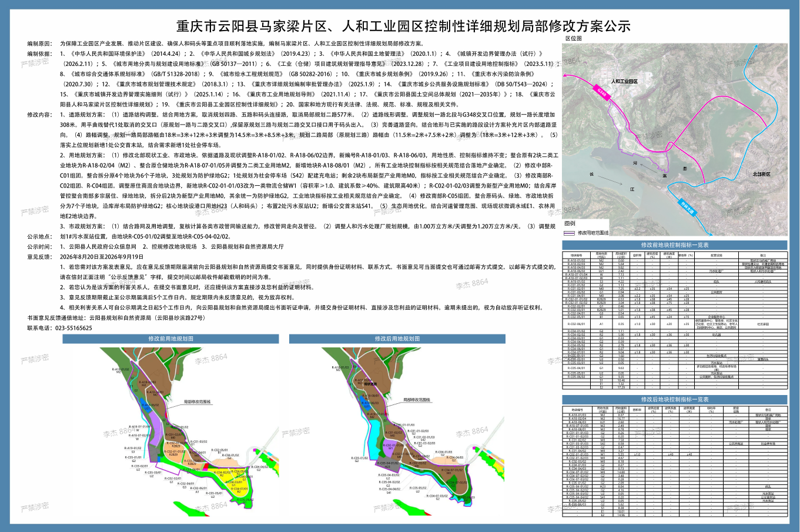Click the R-C04-07-03/02 G2 parcel label
800x532 pixels.
tap(438, 497)
